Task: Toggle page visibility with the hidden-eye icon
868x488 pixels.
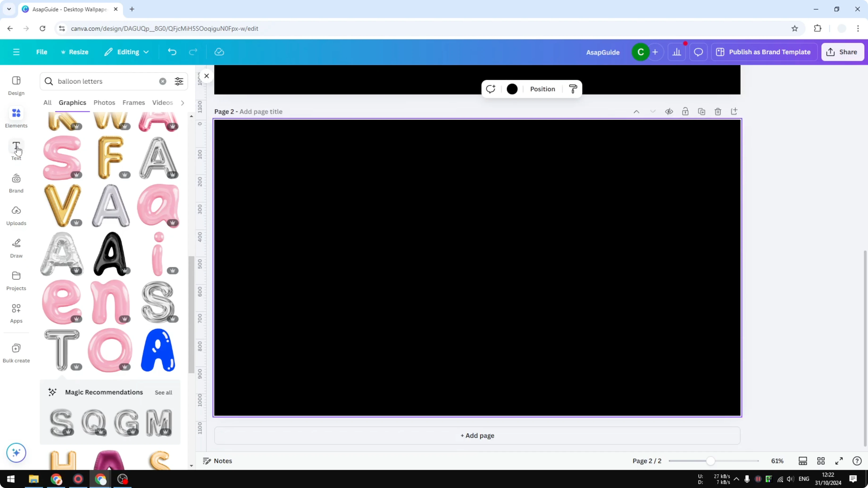Action: point(669,111)
